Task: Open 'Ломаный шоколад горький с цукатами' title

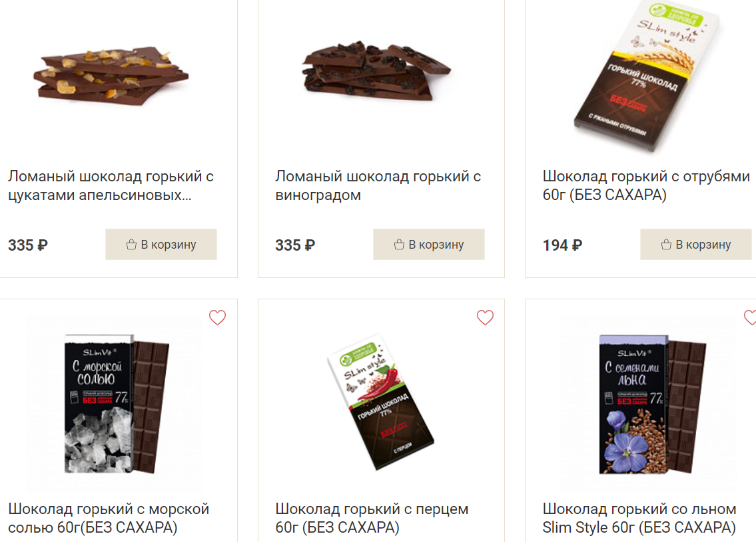Action: 111,185
